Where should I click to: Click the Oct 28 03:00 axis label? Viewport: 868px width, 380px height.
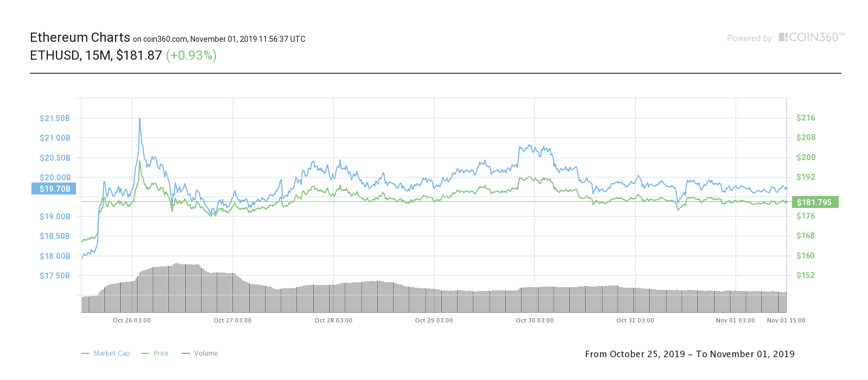[x=334, y=320]
